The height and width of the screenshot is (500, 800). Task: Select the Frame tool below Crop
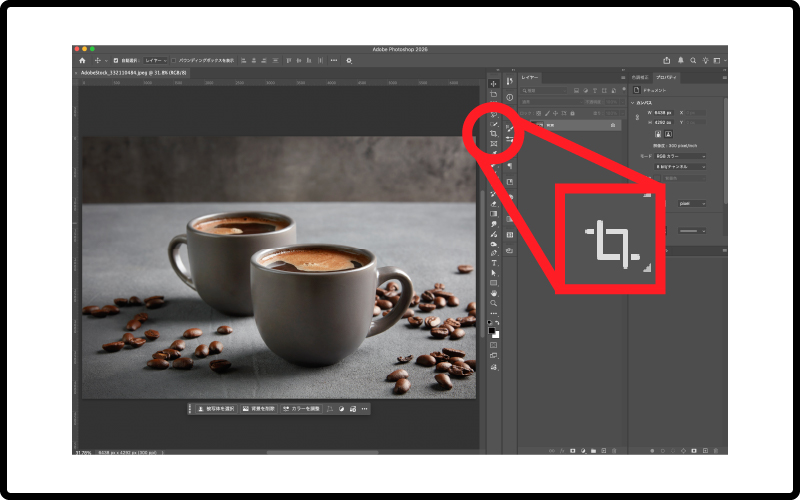click(x=493, y=145)
